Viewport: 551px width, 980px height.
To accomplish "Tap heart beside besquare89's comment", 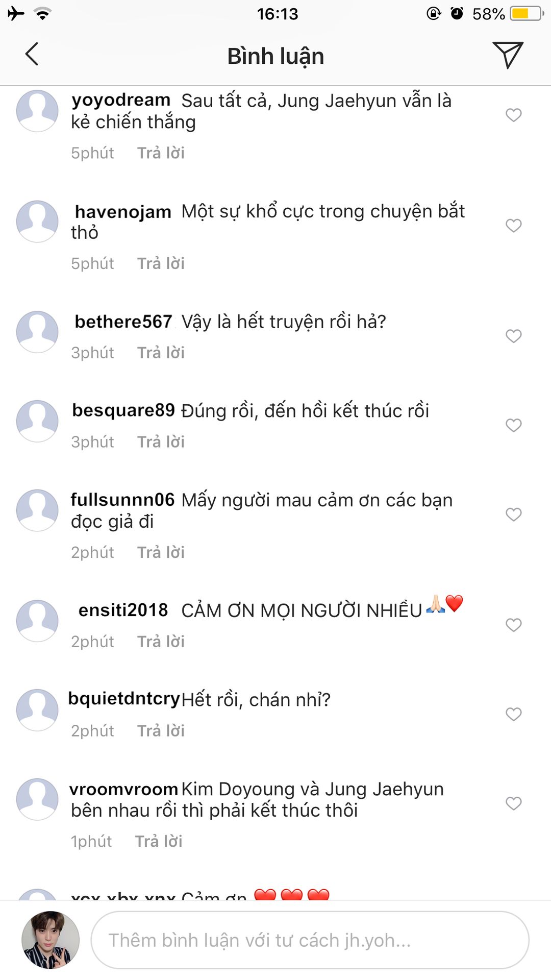I will tap(513, 425).
